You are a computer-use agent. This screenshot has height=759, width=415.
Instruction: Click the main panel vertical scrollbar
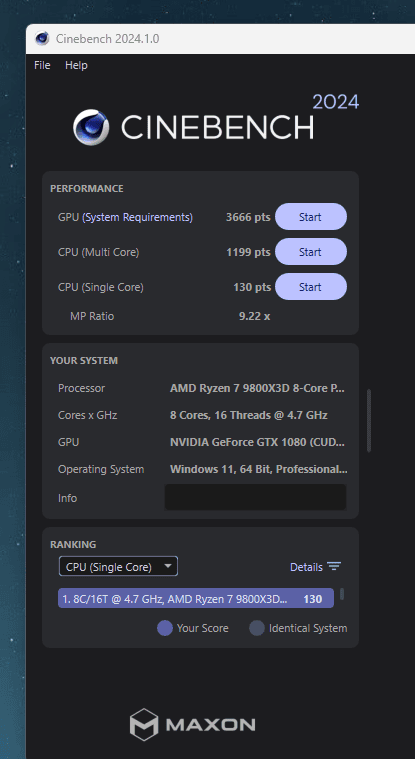(x=369, y=420)
